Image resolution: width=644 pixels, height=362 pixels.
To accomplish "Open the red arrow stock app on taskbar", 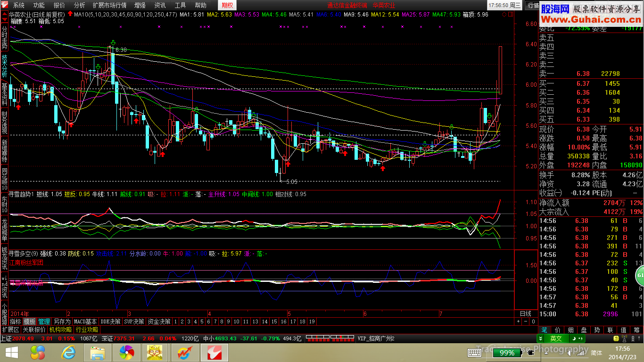I will tap(185, 353).
